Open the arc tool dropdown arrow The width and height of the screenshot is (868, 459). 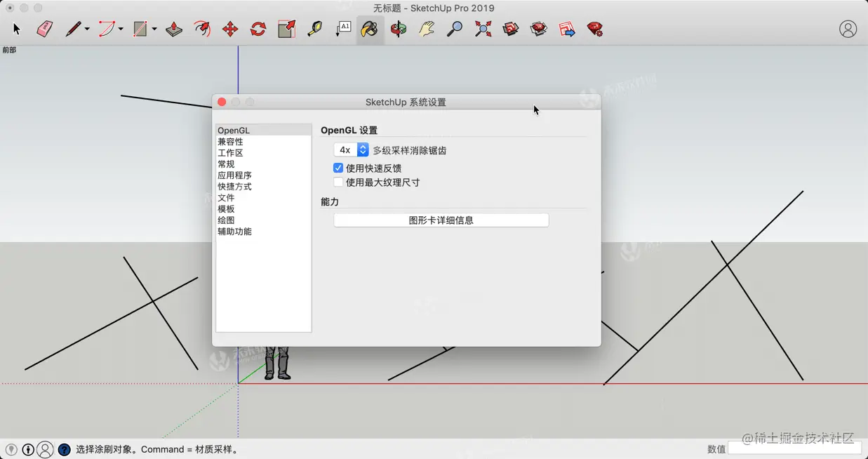pos(121,29)
